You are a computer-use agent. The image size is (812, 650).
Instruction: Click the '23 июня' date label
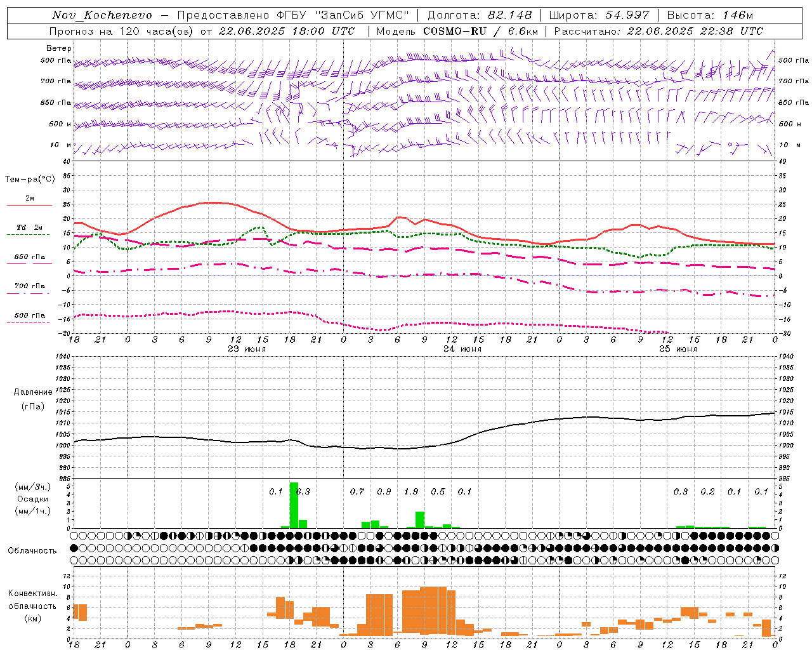coord(247,349)
